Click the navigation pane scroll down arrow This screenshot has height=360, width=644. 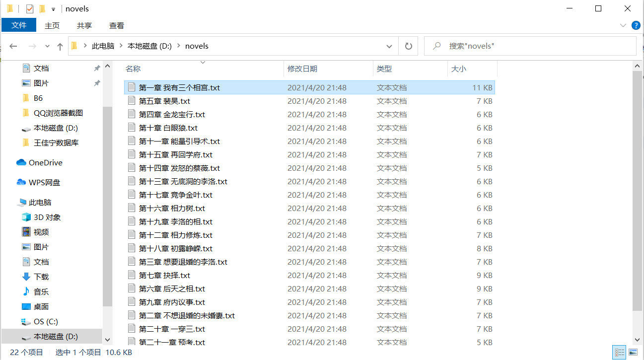click(107, 340)
